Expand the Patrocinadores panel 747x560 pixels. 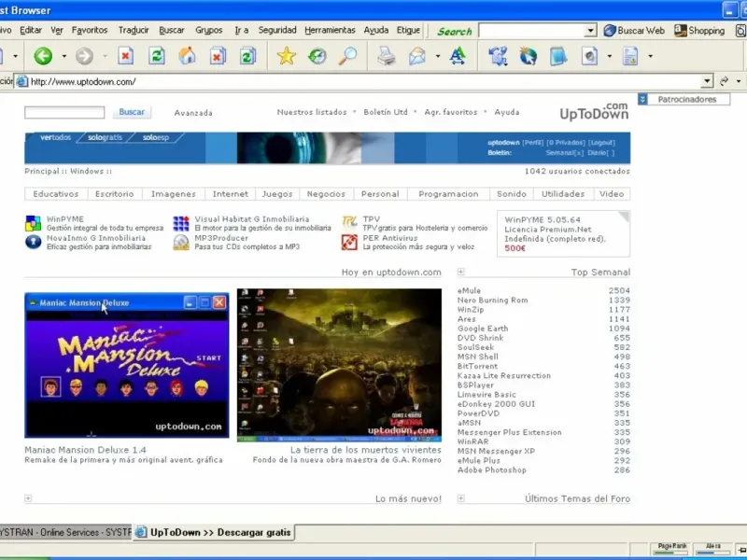(x=643, y=99)
